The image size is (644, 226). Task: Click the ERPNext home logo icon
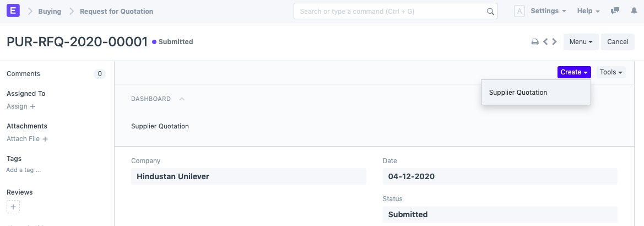tap(13, 11)
